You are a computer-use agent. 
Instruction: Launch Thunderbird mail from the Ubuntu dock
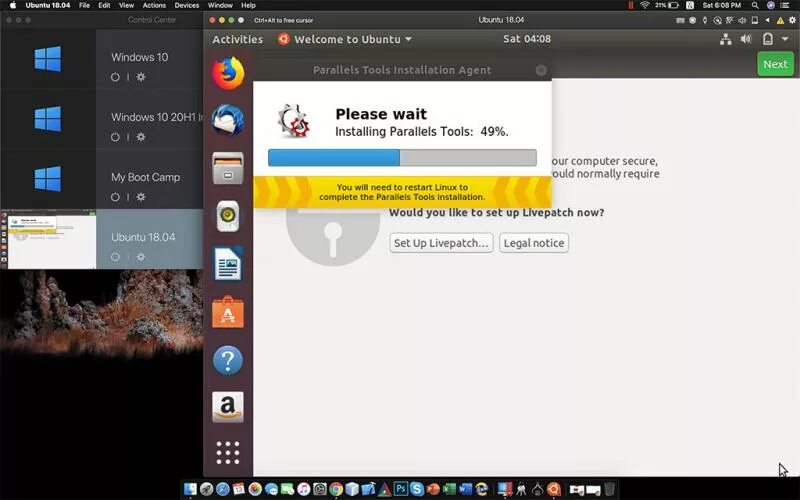point(228,120)
